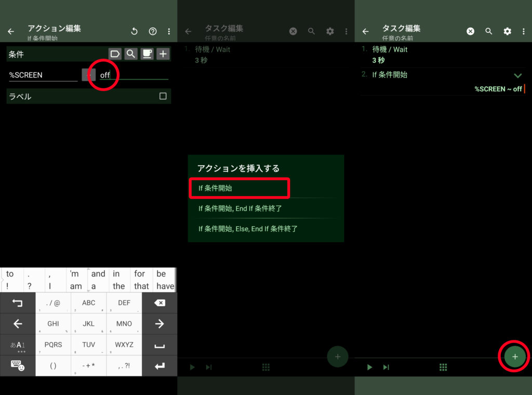
Task: Click the tag icon in 条件 row
Action: click(x=115, y=54)
